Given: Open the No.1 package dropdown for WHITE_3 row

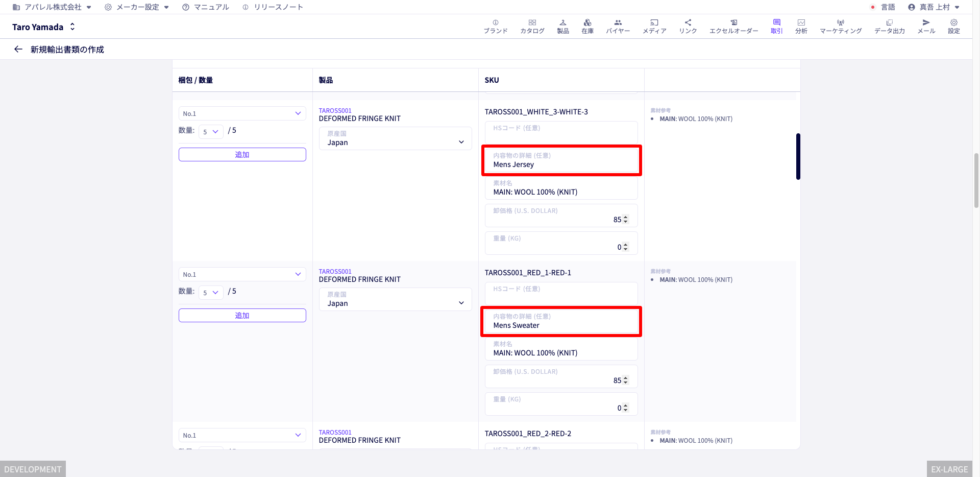Looking at the screenshot, I should pos(242,113).
